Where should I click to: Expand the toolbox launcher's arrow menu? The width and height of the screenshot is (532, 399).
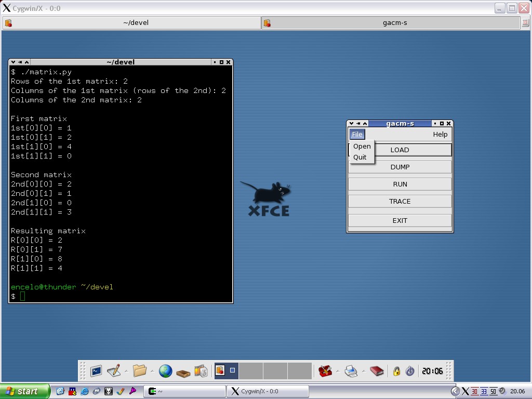coord(338,371)
